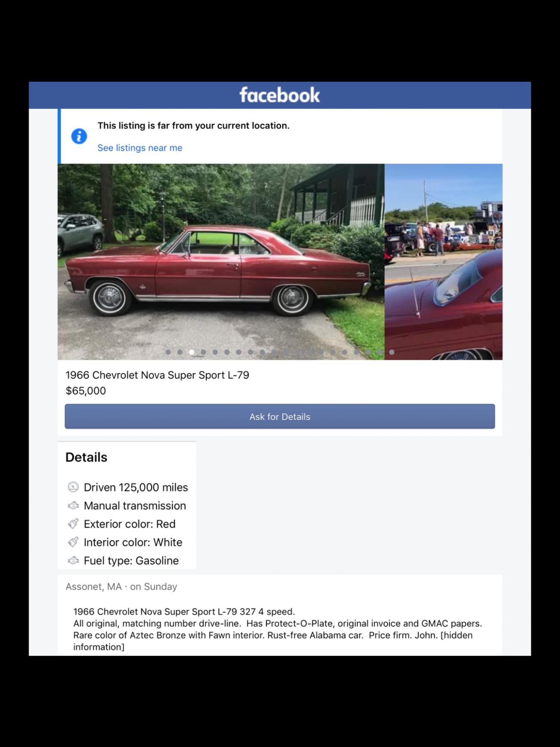Select the highlighted third carousel dot
Image resolution: width=560 pixels, height=747 pixels.
pyautogui.click(x=192, y=352)
